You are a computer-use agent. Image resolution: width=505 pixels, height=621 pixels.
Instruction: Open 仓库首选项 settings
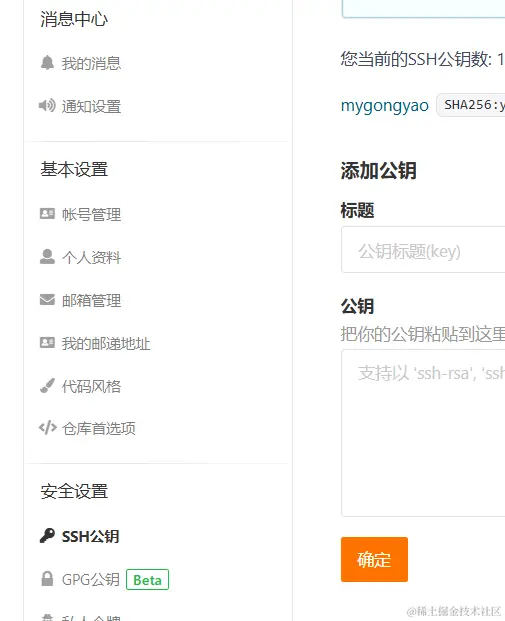[x=99, y=429]
